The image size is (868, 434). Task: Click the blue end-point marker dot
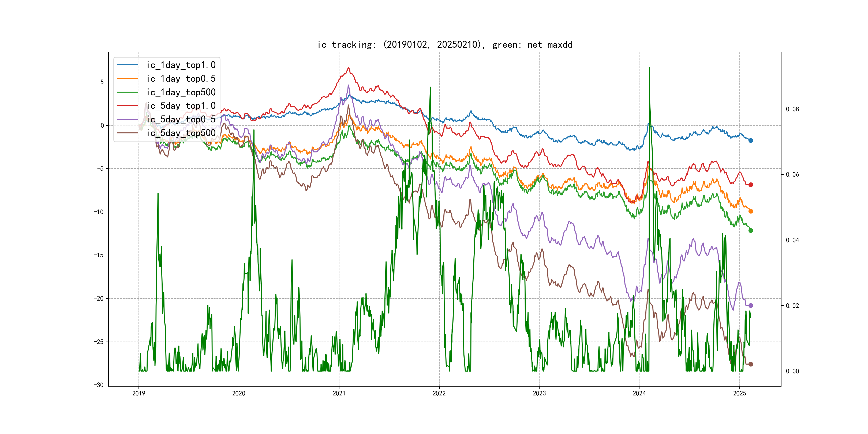tap(751, 140)
